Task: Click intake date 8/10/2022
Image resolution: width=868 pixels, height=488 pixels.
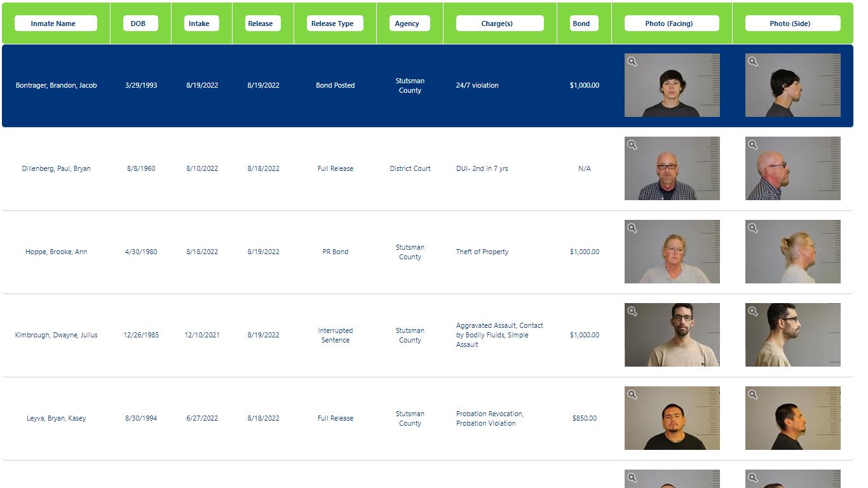Action: pos(202,168)
